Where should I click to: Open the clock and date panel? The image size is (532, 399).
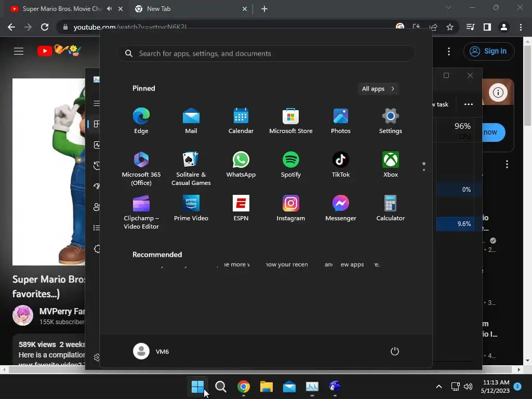point(495,387)
